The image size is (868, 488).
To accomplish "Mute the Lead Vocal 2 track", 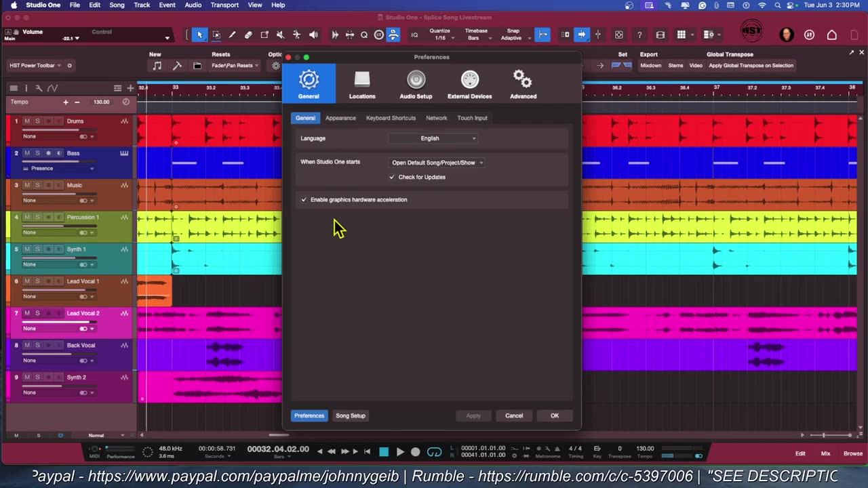I will (x=27, y=313).
